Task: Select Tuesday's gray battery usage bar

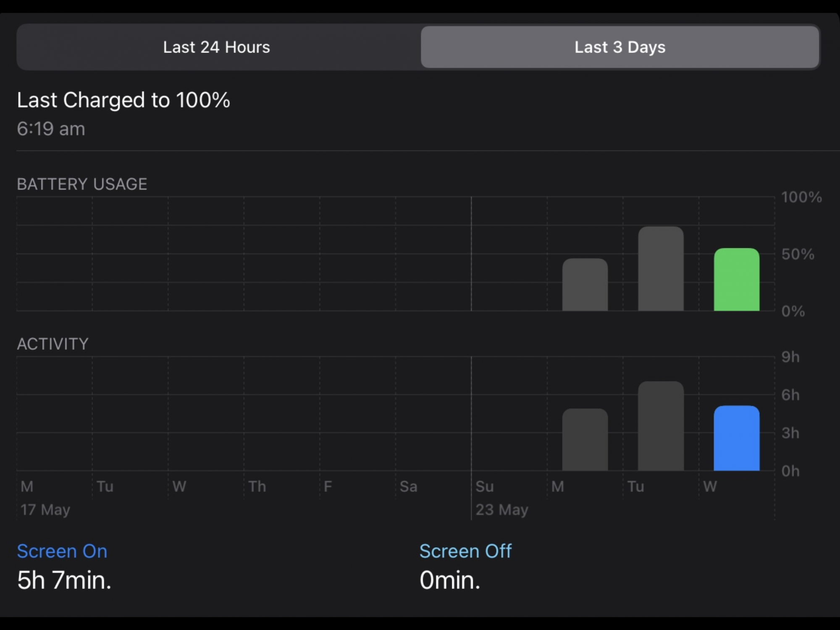Action: (661, 269)
